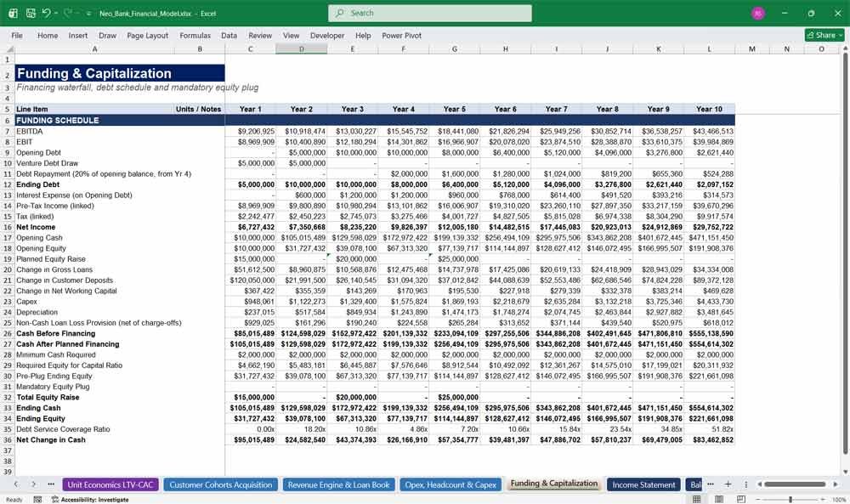Open the Data ribbon tab

tap(229, 35)
